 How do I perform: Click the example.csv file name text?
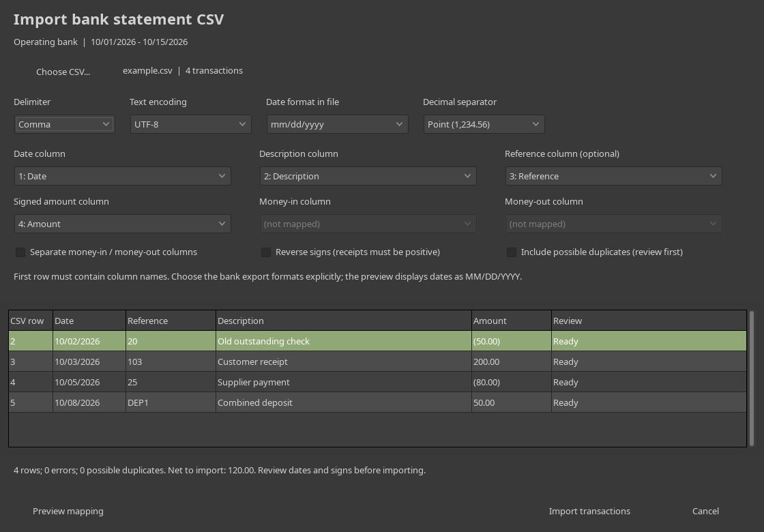(x=147, y=71)
